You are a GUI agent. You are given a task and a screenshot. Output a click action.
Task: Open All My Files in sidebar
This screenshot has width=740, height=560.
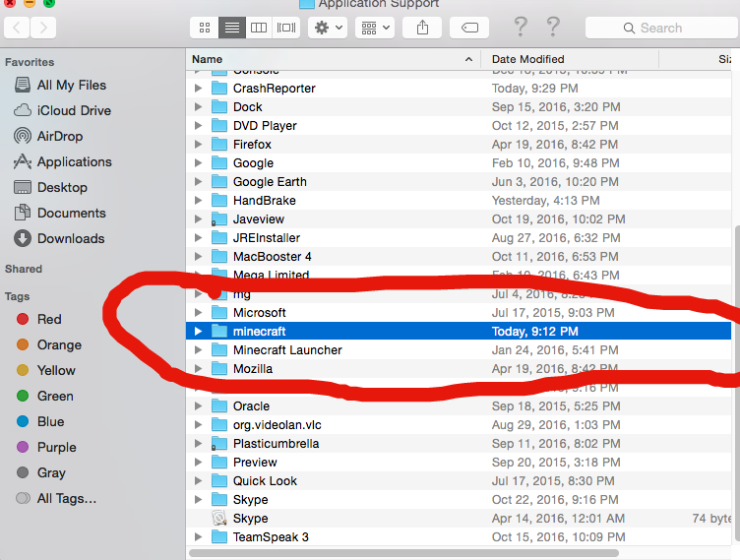(x=60, y=85)
